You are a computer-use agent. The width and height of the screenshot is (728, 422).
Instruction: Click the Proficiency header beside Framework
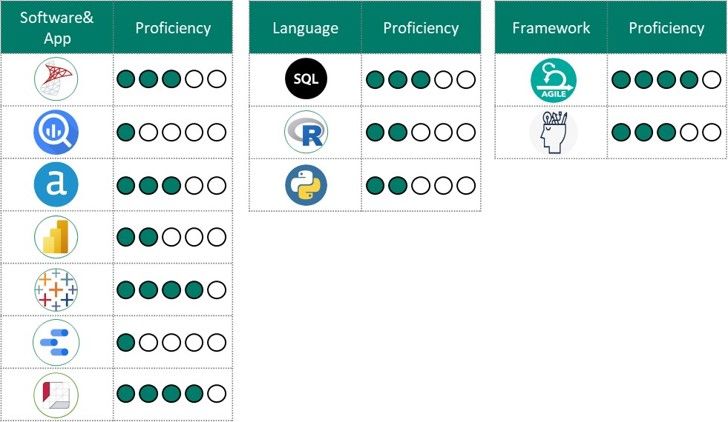(668, 27)
